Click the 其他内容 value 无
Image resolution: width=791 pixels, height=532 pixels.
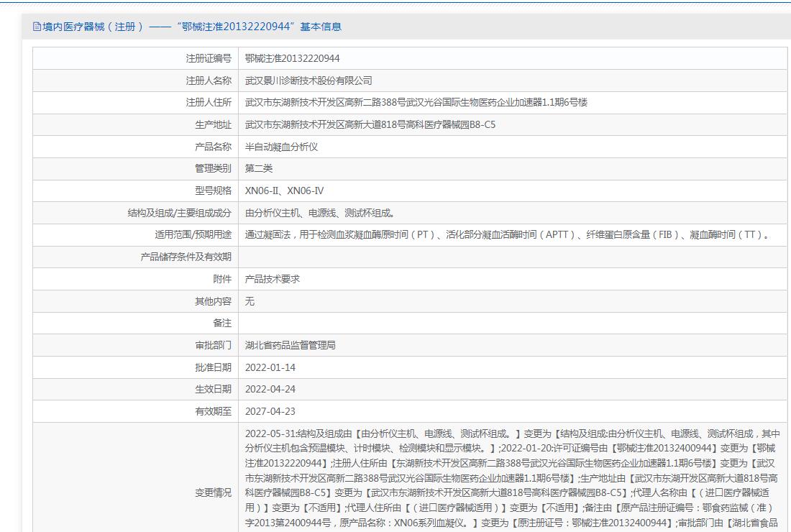tap(250, 301)
